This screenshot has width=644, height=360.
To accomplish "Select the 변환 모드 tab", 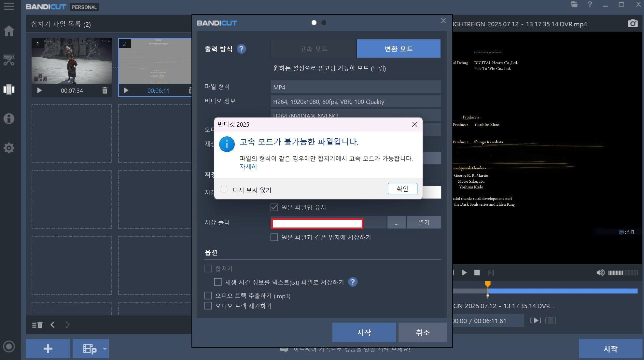I will 399,49.
